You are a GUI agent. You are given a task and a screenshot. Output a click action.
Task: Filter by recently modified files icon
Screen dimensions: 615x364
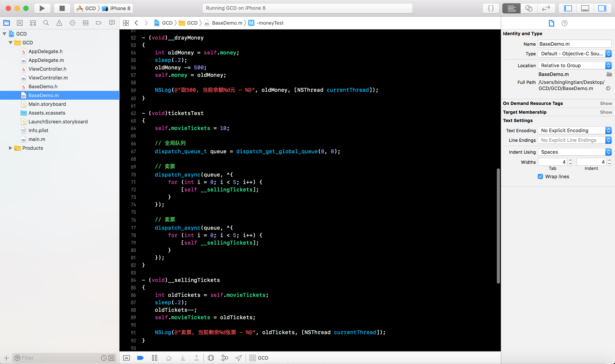104,358
